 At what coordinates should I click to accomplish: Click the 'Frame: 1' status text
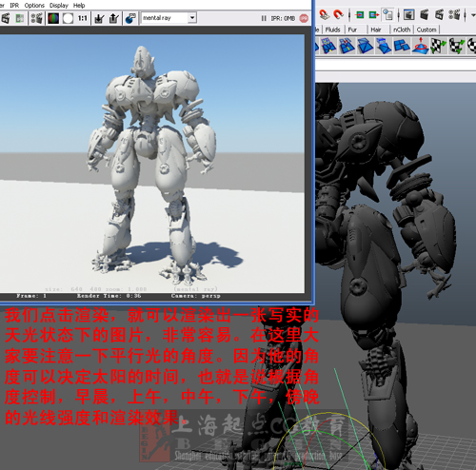pyautogui.click(x=31, y=296)
